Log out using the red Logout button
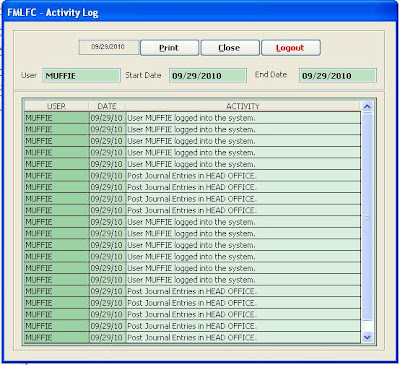The width and height of the screenshot is (400, 365). [291, 48]
